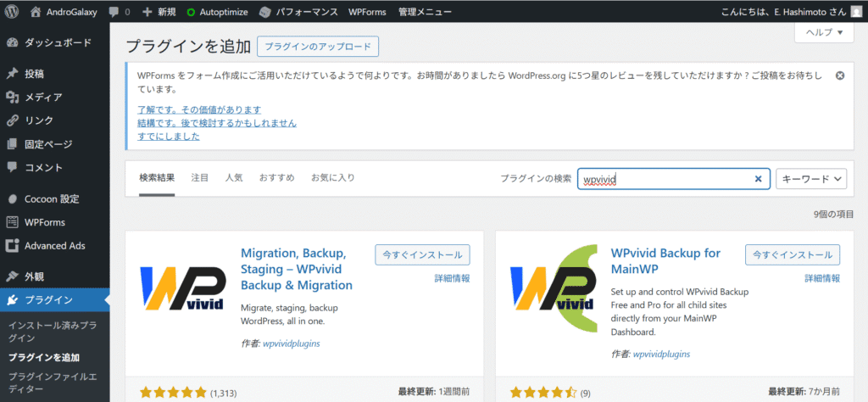Open the 管理メニュー admin bar item
Image resolution: width=868 pixels, height=402 pixels.
425,12
